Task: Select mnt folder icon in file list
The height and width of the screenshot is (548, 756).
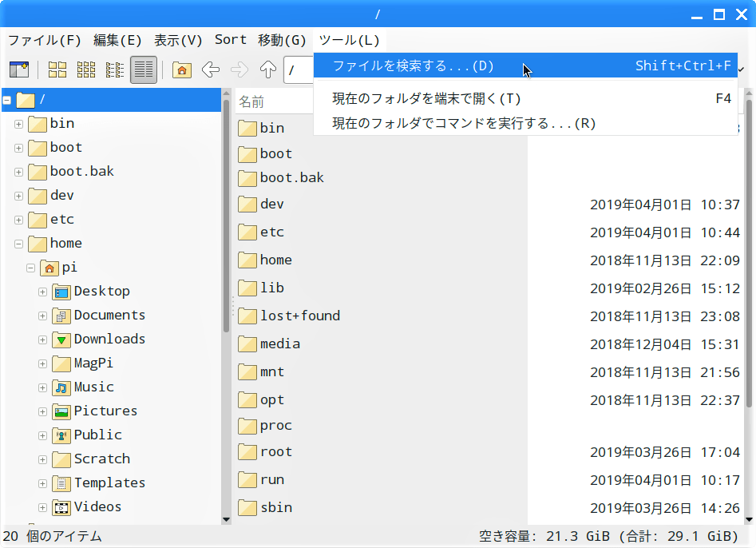Action: [x=247, y=372]
